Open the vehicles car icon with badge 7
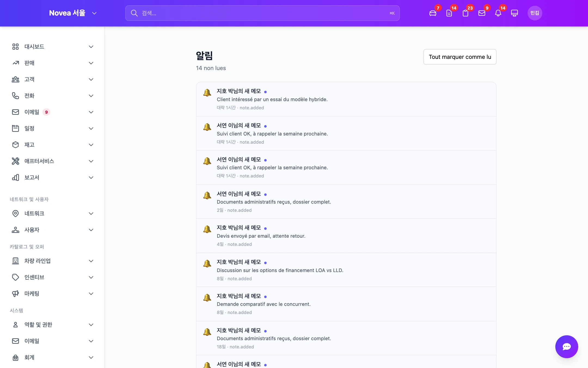 point(433,13)
